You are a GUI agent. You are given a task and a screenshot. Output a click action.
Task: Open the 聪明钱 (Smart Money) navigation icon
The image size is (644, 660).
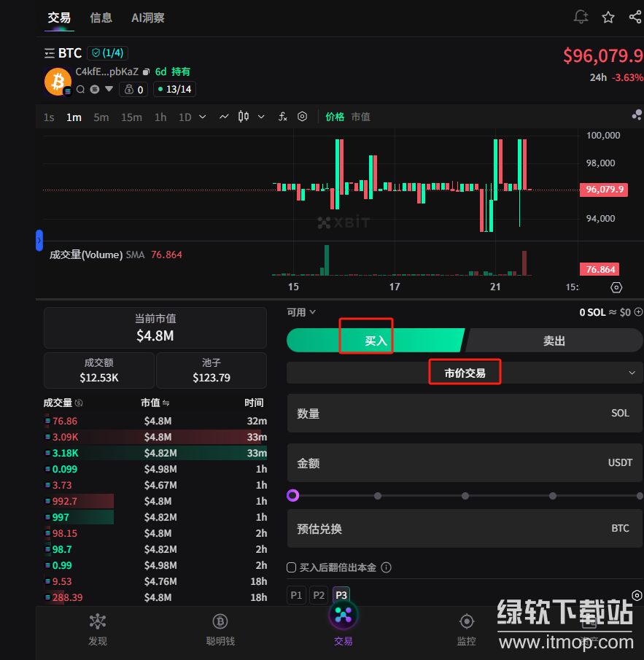220,629
